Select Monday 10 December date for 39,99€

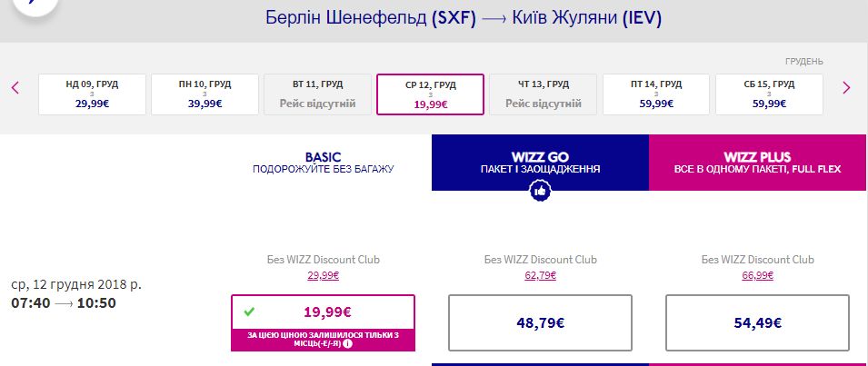pyautogui.click(x=205, y=94)
